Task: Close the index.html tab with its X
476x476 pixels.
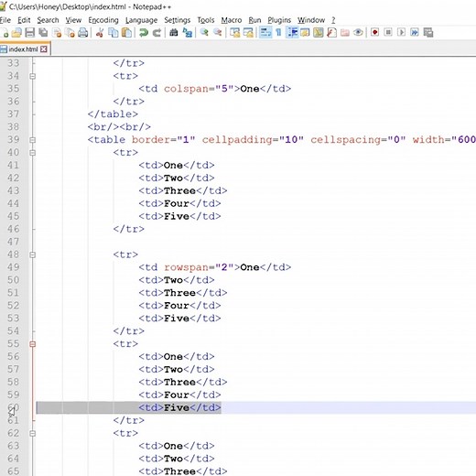Action: [x=44, y=49]
